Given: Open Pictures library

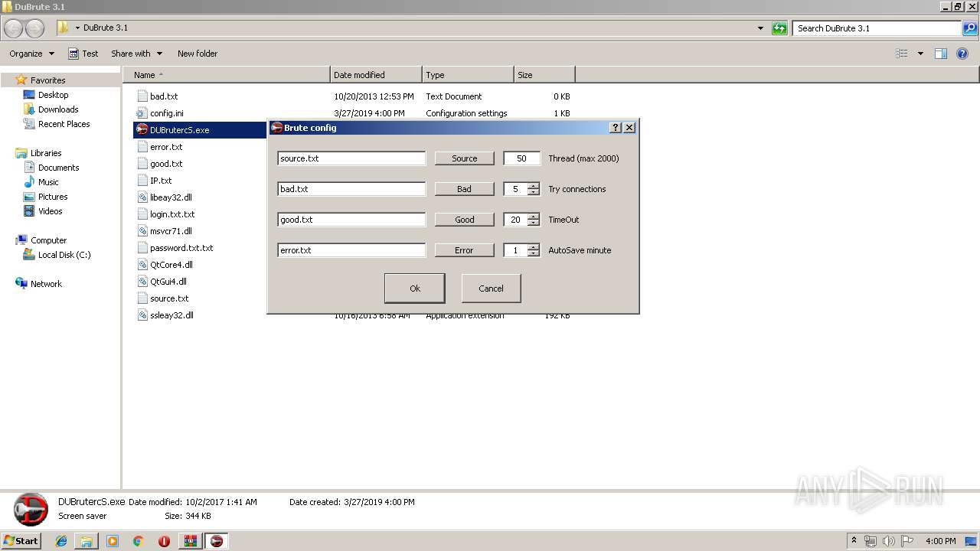Looking at the screenshot, I should pyautogui.click(x=53, y=197).
